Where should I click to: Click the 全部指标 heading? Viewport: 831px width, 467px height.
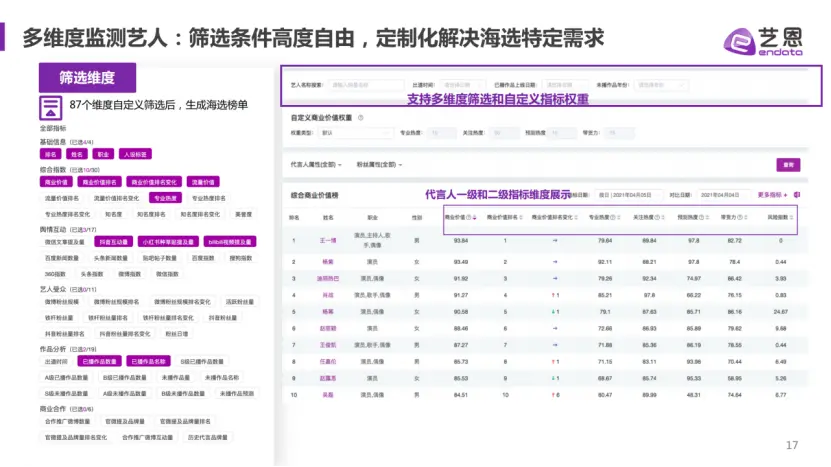[53, 128]
